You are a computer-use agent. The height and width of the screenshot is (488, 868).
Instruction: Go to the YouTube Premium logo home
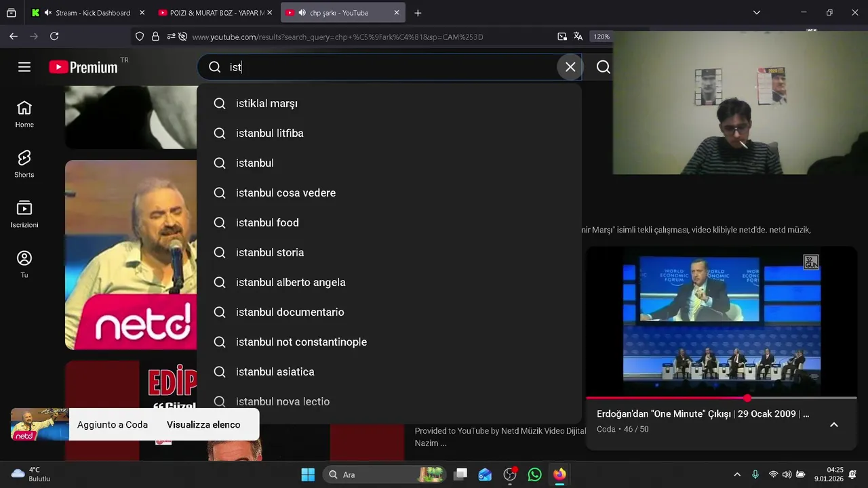click(x=84, y=67)
